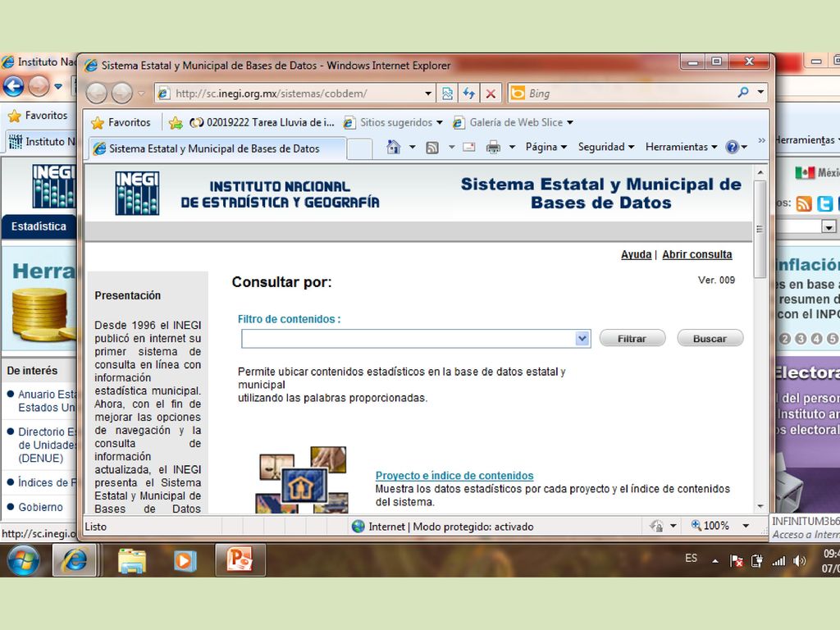
Task: Click the red Stop icon beside address bar
Action: point(491,94)
